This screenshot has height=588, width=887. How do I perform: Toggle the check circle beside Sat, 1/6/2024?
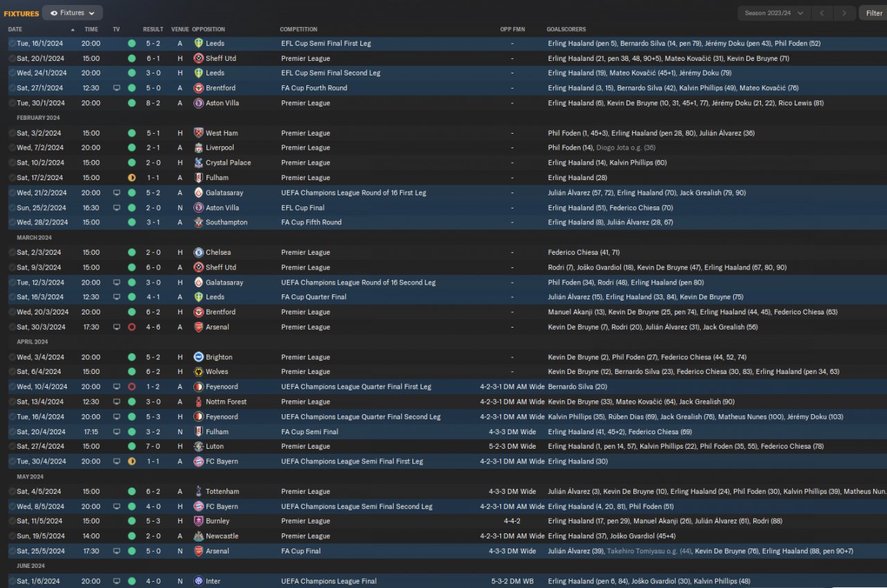tap(12, 581)
